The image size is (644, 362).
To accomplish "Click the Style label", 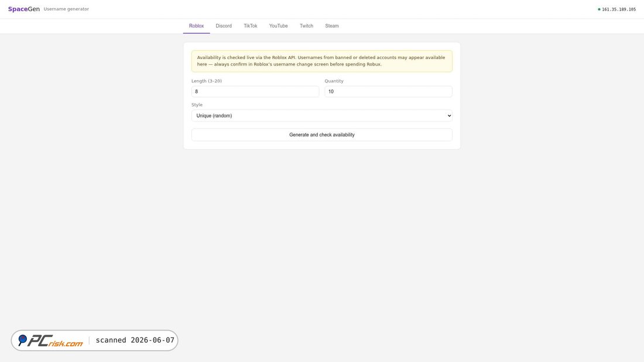I will pos(197,105).
